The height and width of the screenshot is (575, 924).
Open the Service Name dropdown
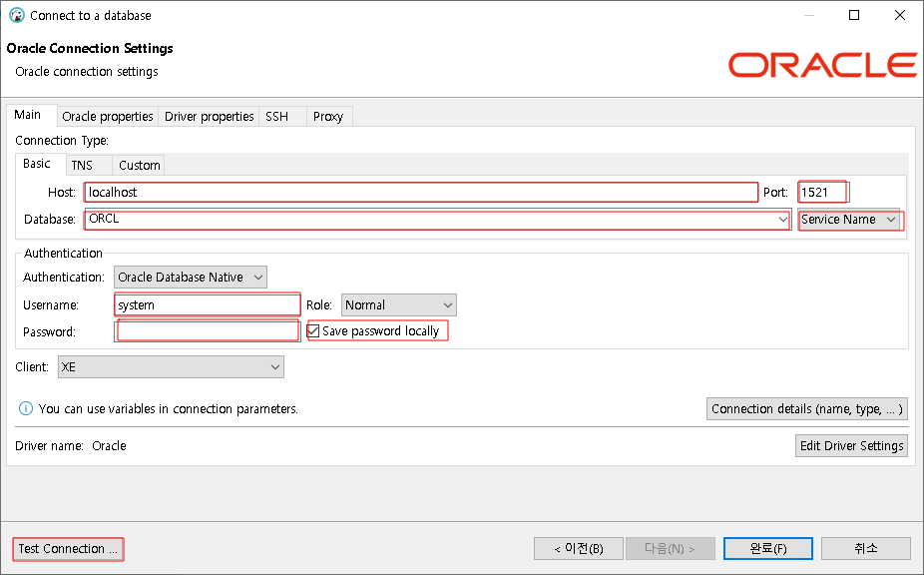[x=849, y=220]
